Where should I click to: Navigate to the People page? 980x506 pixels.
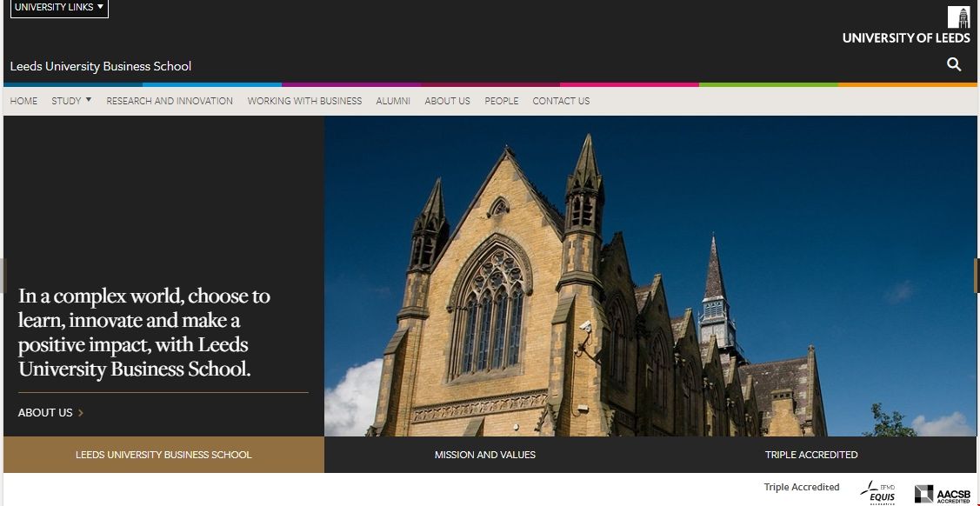(x=501, y=101)
